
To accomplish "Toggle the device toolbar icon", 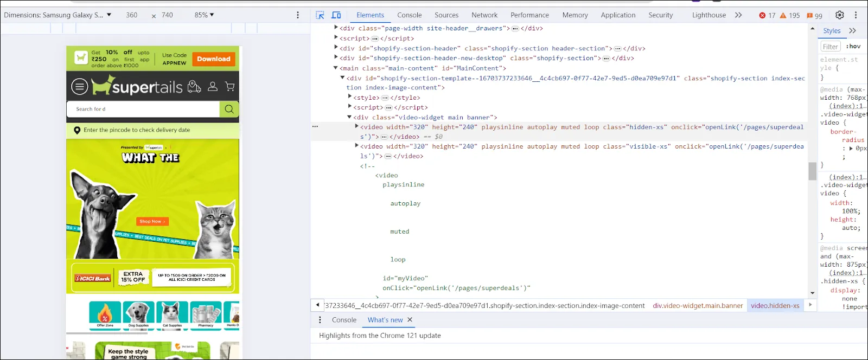I will click(x=336, y=15).
